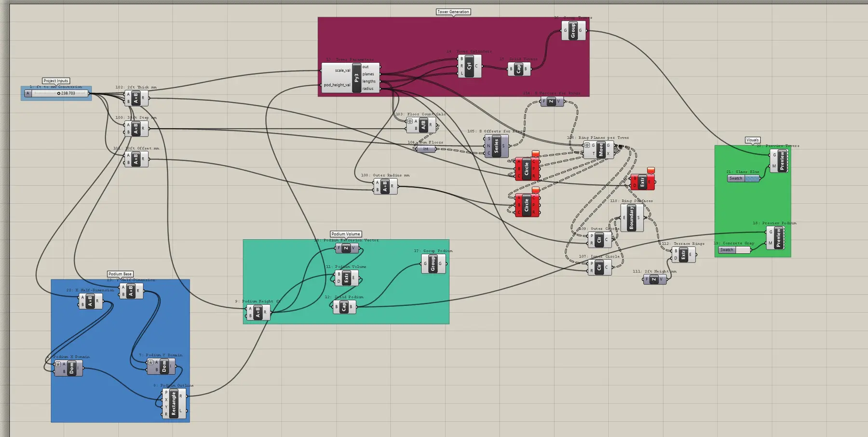
Task: Select the Preview Podium component
Action: click(776, 238)
